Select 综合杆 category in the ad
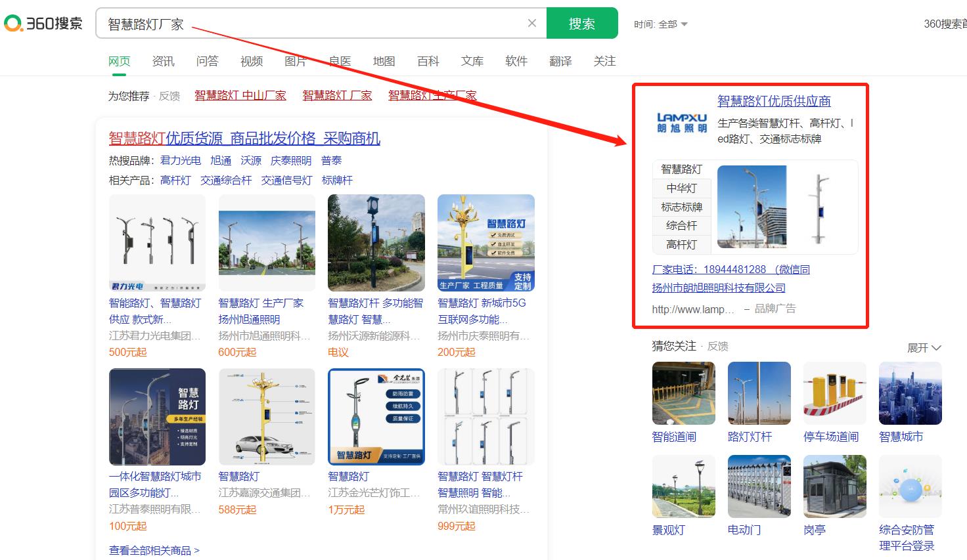967x560 pixels. [681, 226]
